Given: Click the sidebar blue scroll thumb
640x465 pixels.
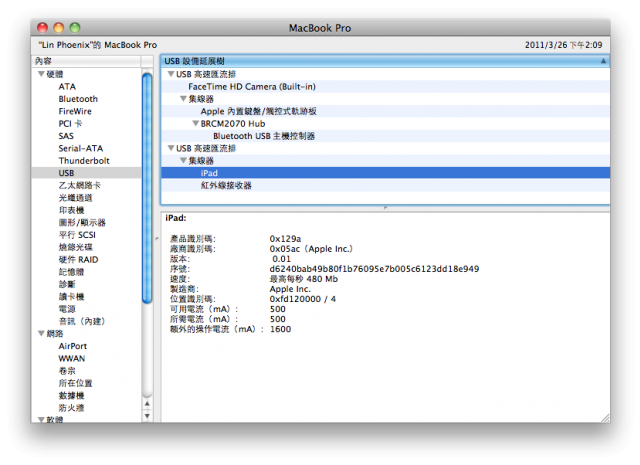Looking at the screenshot, I should click(x=147, y=188).
